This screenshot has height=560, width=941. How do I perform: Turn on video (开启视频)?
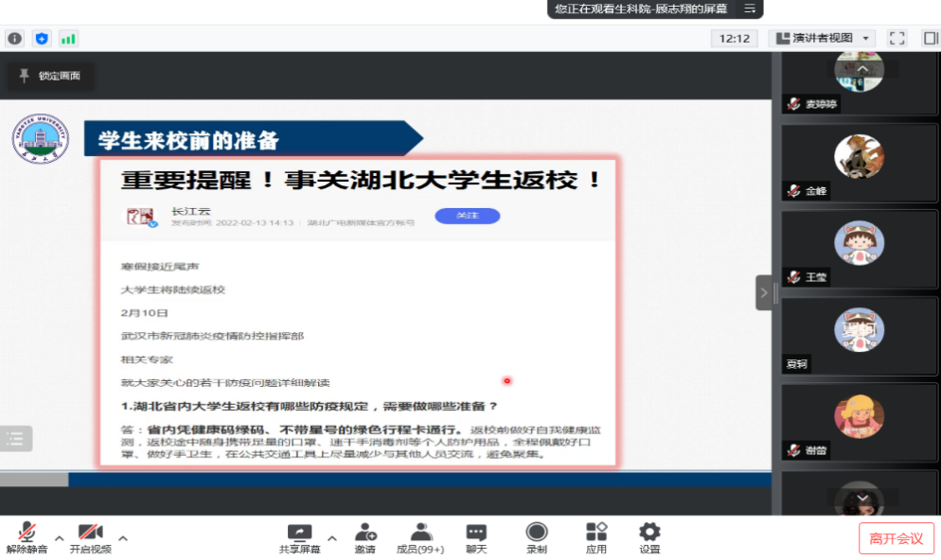(x=90, y=538)
